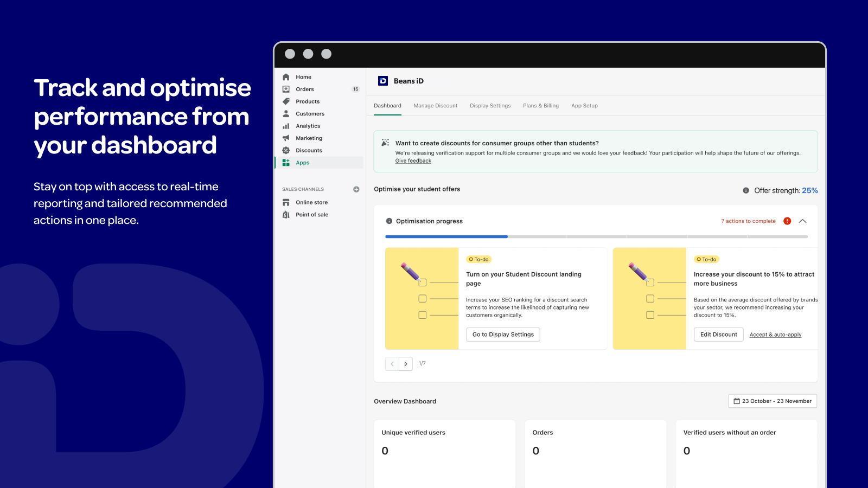Click the Beans iD app logo

(x=384, y=80)
